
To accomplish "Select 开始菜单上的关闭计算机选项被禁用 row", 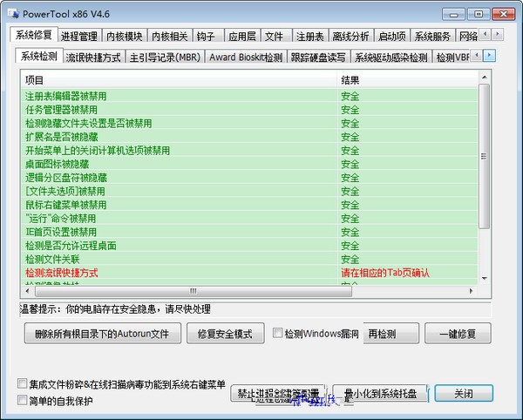I will tap(249, 151).
